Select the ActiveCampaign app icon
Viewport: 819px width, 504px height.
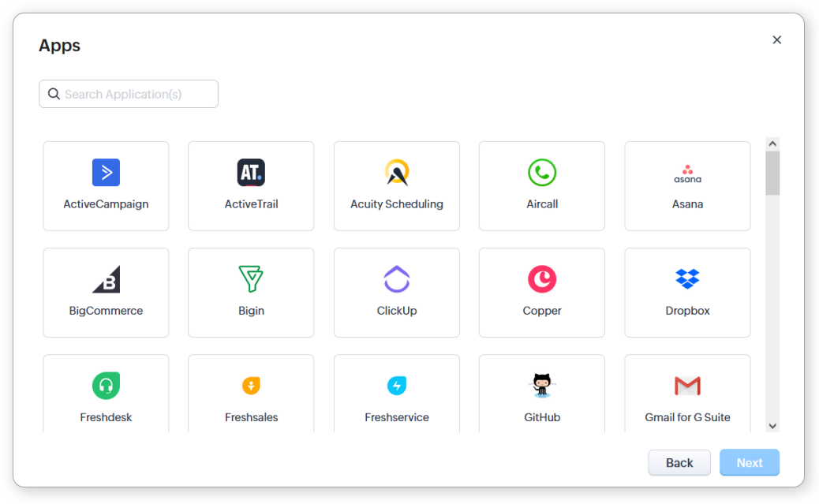(106, 173)
